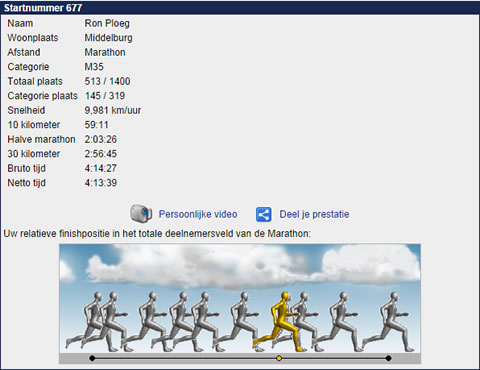
Task: Click the video camera icon
Action: click(141, 213)
